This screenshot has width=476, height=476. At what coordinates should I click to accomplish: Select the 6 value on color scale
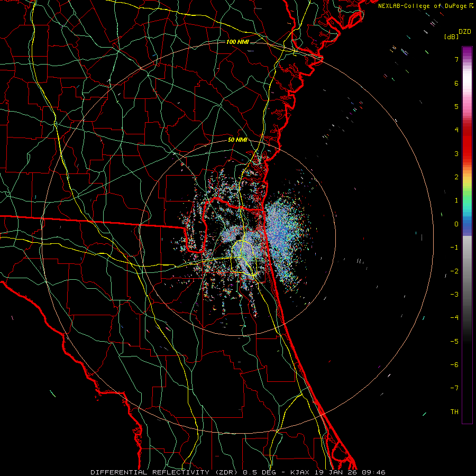456,83
